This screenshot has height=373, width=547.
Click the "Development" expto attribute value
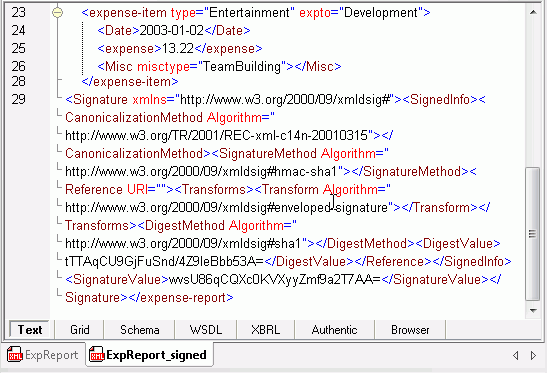click(381, 13)
